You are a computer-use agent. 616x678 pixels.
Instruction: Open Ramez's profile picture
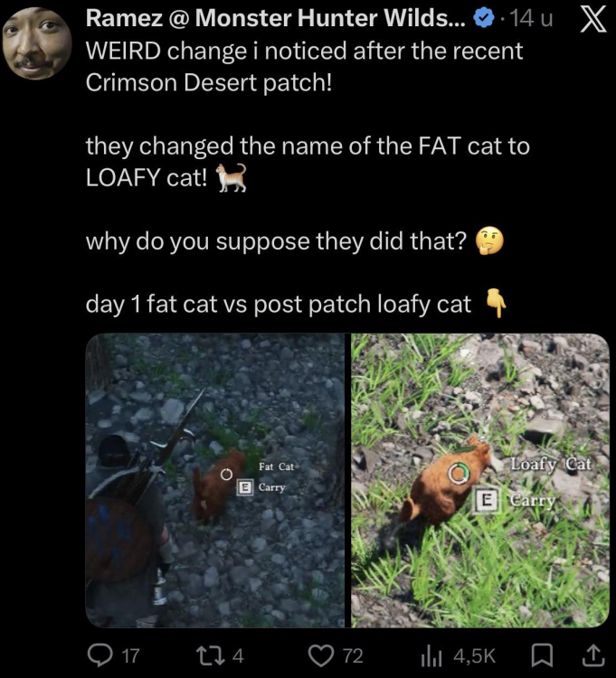pos(37,42)
